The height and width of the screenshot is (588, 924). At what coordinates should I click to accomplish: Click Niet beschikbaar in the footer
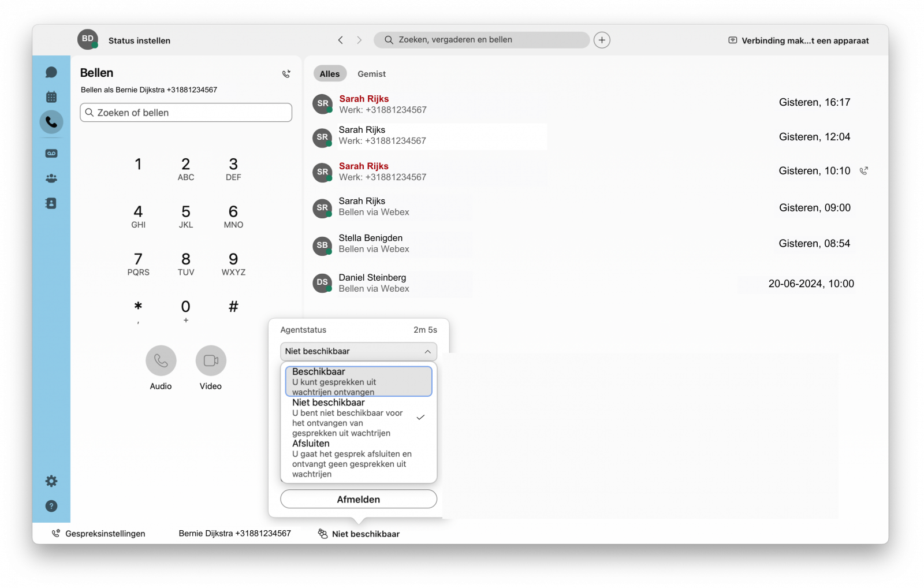[366, 534]
